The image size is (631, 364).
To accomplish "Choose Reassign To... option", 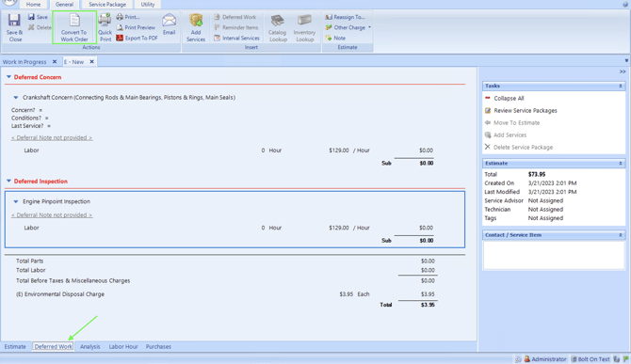I will click(x=345, y=17).
